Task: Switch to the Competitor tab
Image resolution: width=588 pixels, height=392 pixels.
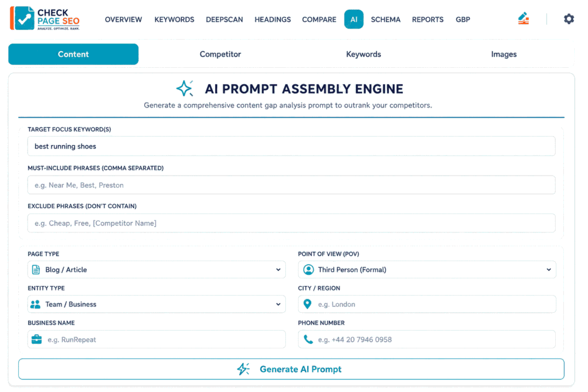Action: (x=220, y=55)
